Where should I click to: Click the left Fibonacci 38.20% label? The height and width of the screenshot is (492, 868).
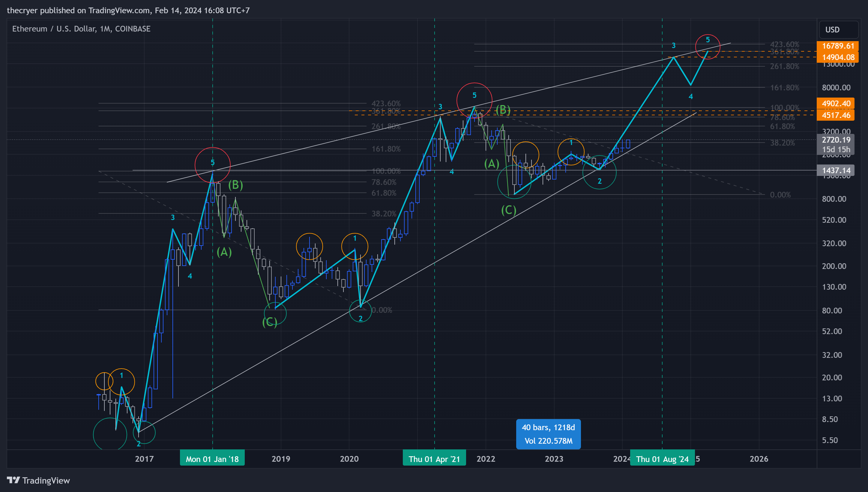[384, 213]
